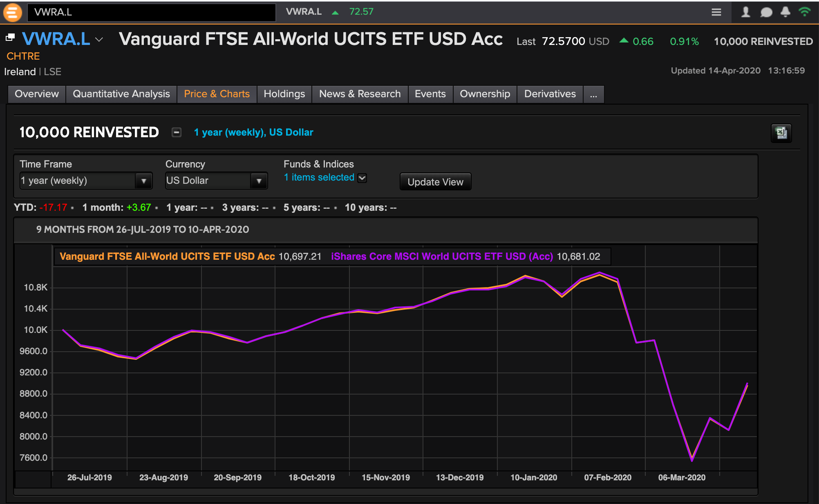Show more tabs via ellipsis
This screenshot has width=819, height=504.
coord(593,94)
